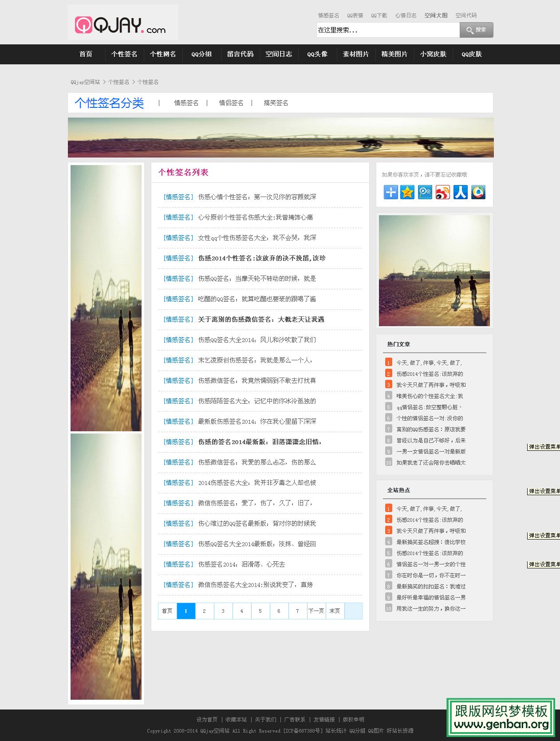This screenshot has width=560, height=741.
Task: Click the top link 心情日志
Action: point(406,16)
